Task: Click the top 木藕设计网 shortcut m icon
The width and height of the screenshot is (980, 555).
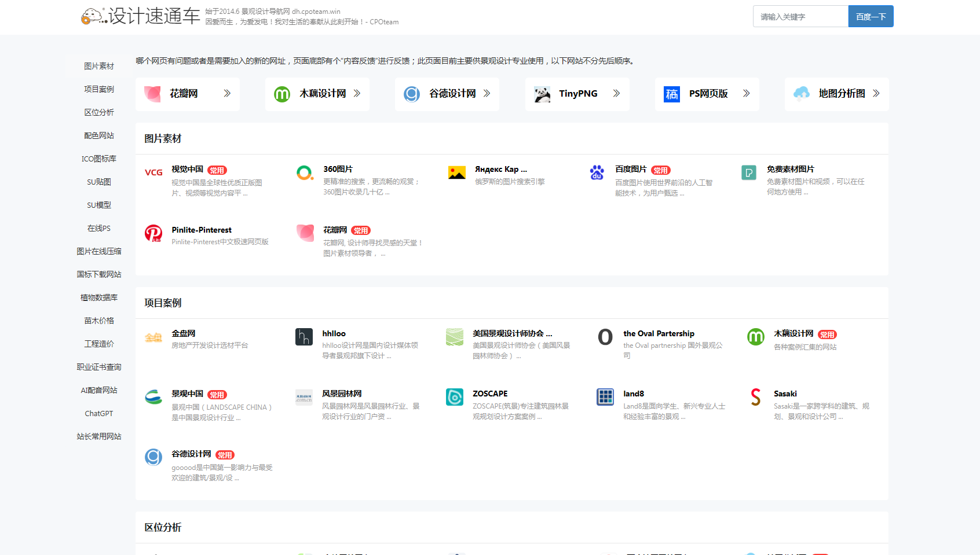Action: [x=282, y=94]
